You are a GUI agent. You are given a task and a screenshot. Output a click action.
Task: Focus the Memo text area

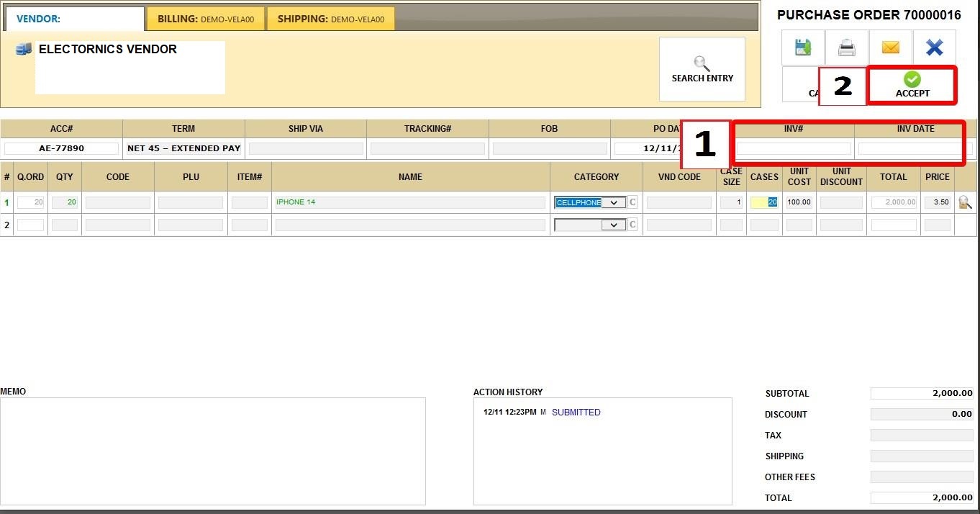(x=213, y=451)
